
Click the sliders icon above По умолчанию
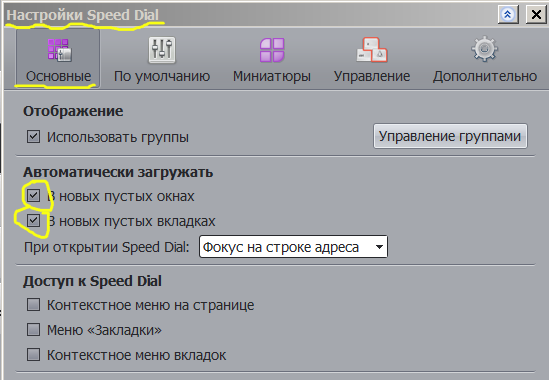point(162,50)
